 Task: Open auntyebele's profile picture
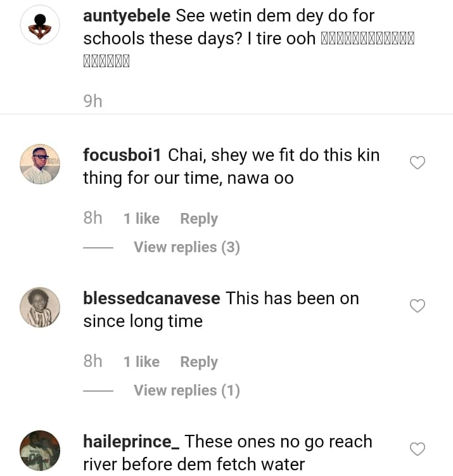click(40, 25)
